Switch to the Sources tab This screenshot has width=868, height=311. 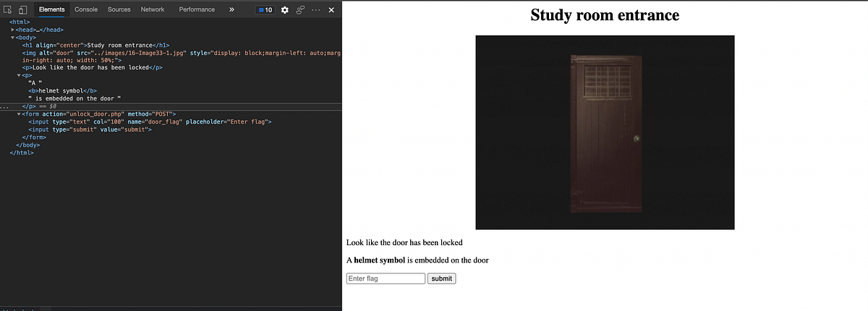pyautogui.click(x=119, y=9)
